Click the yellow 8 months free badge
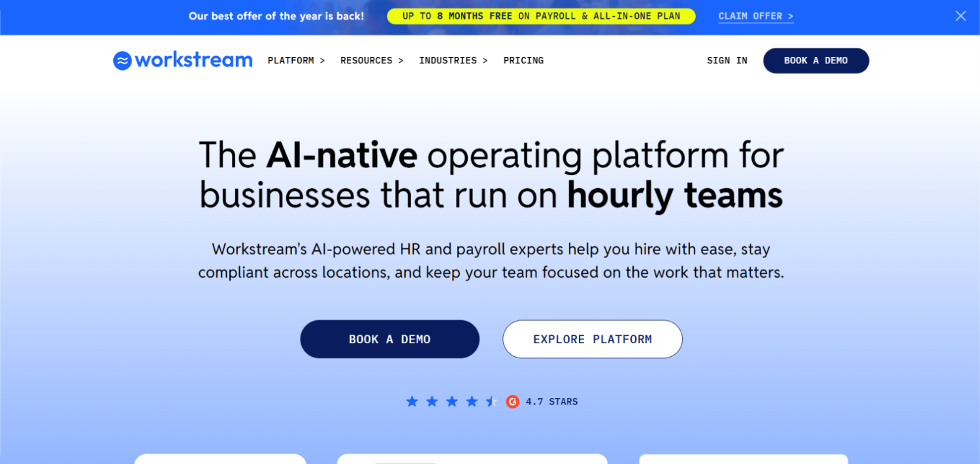The width and height of the screenshot is (980, 464). point(541,16)
